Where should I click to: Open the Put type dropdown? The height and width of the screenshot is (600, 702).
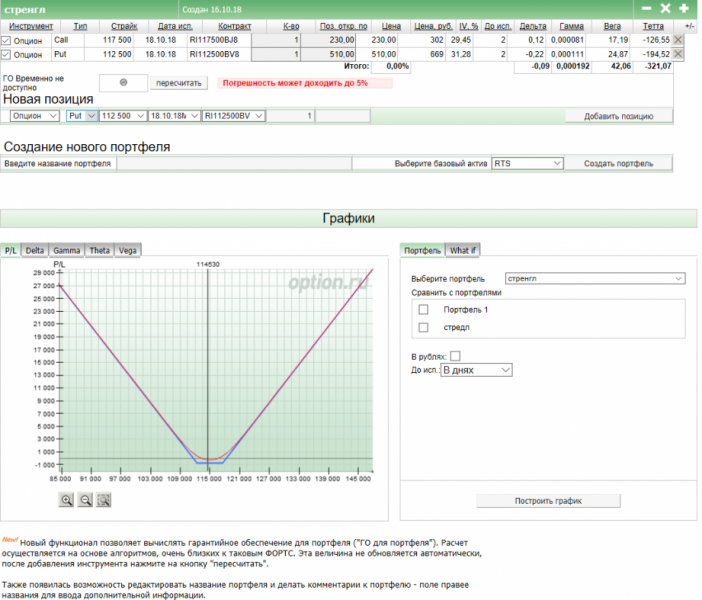click(82, 116)
